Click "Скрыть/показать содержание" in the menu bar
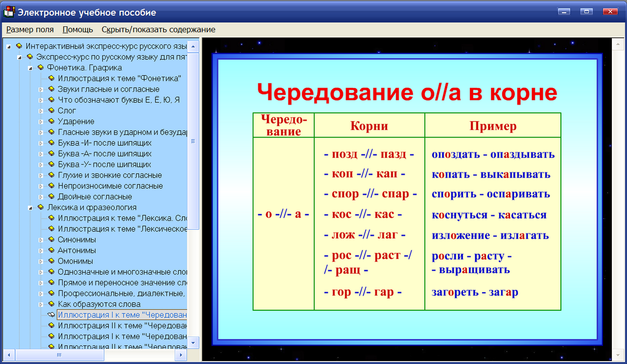The image size is (627, 364). tap(158, 29)
